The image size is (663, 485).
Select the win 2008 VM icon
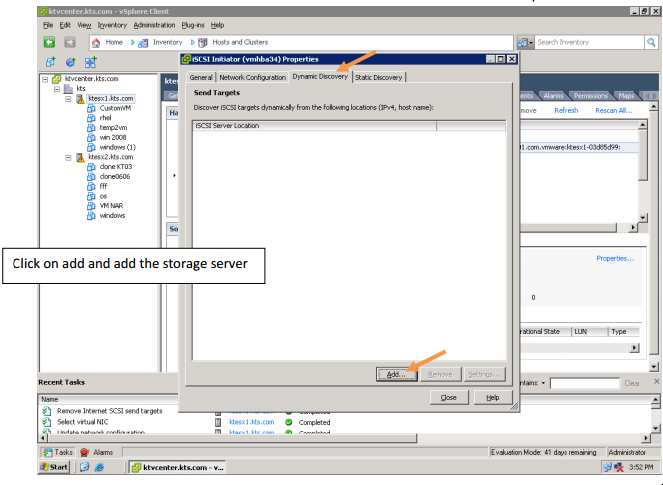point(91,137)
